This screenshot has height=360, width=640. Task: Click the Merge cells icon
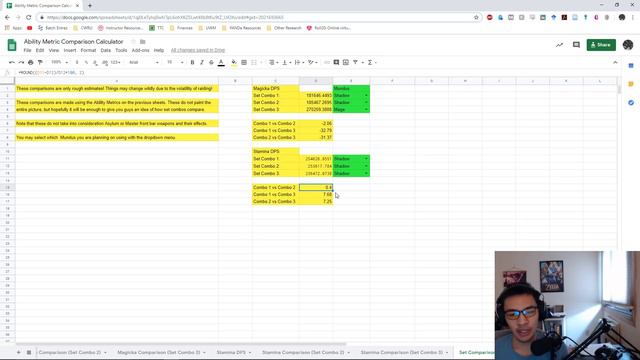pyautogui.click(x=254, y=62)
